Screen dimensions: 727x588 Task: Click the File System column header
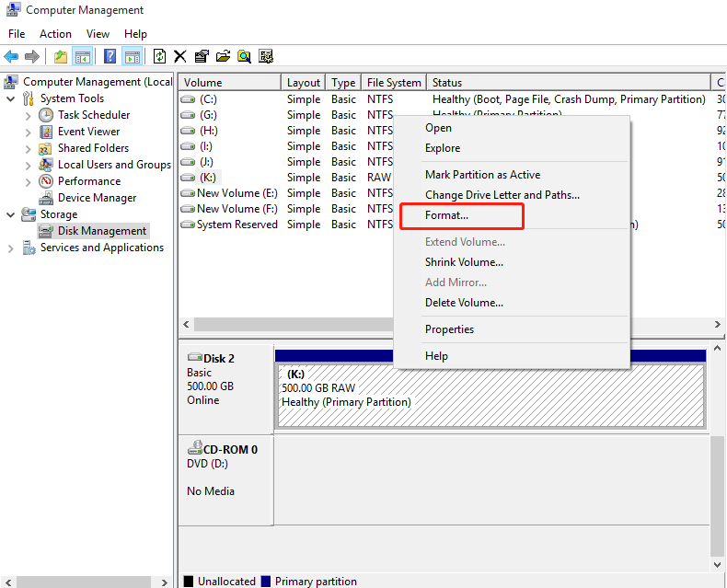click(x=393, y=83)
